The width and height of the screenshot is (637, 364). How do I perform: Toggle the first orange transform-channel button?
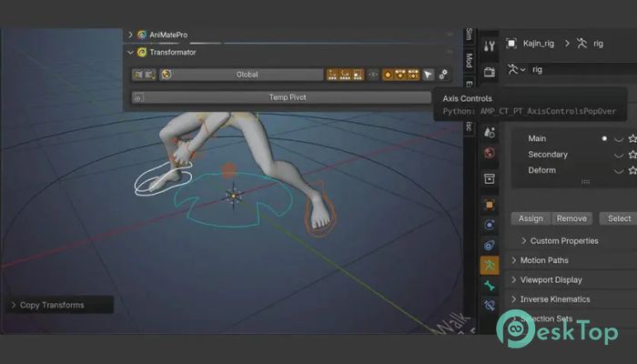point(333,75)
